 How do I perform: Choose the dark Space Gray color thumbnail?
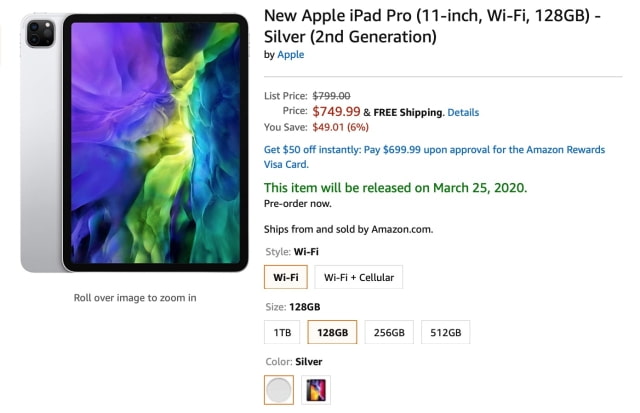316,389
